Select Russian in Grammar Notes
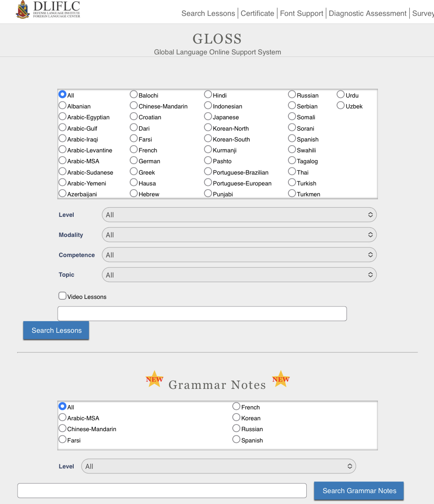The image size is (434, 504). pos(236,428)
